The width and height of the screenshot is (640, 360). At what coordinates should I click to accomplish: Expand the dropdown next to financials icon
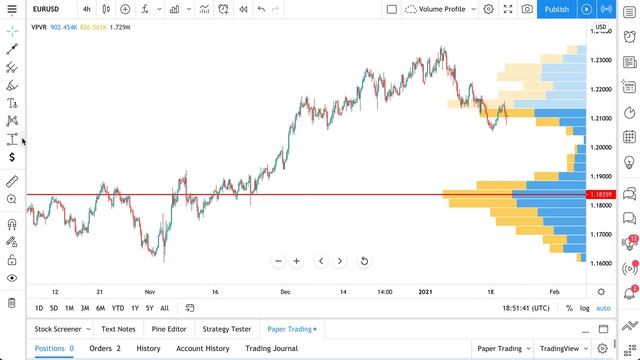pyautogui.click(x=189, y=9)
